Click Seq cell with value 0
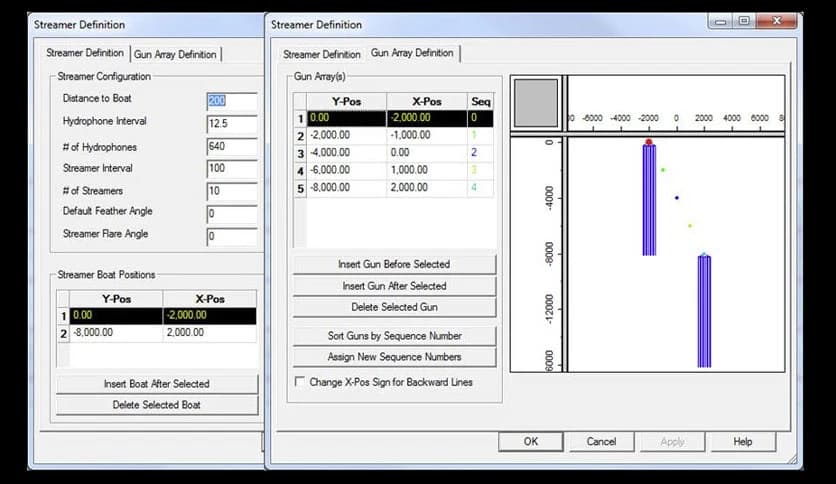 coord(480,118)
